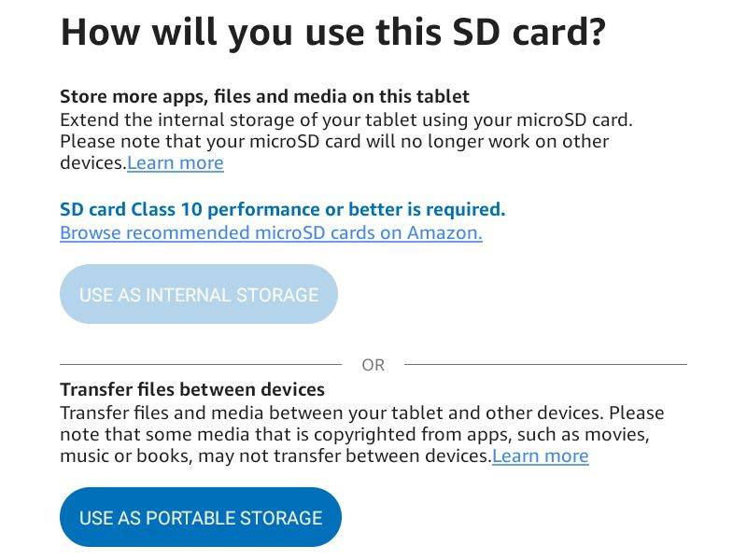Screen dimensions: 747x560
Task: Open Learn more link about transferring media
Action: 540,456
